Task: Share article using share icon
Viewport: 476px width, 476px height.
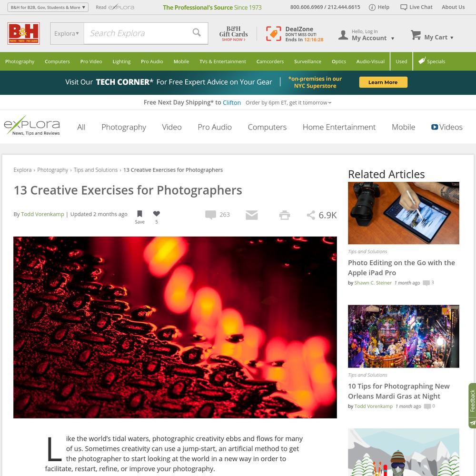Action: [310, 215]
